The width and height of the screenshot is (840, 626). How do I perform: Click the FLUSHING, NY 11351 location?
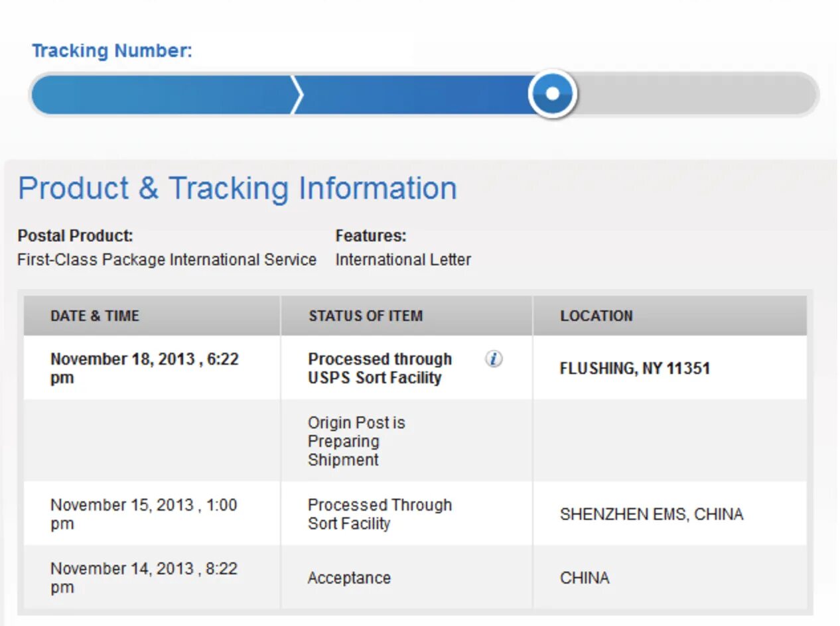(635, 369)
